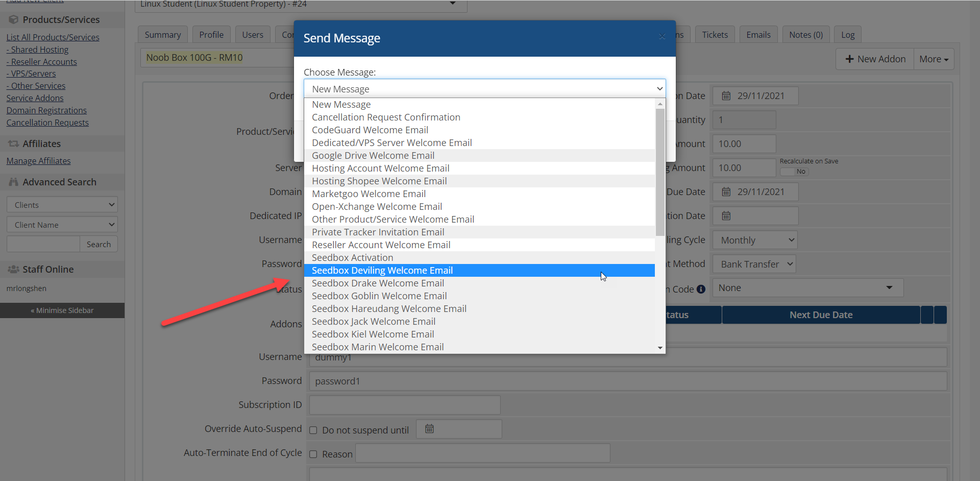Pick Google Drive Welcome Email option

tap(480, 156)
